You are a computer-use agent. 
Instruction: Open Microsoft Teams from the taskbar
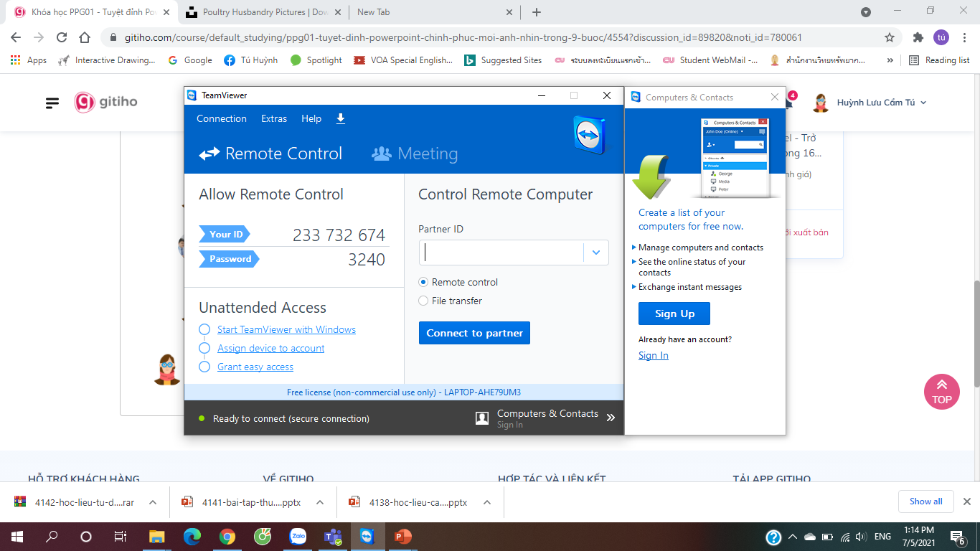[333, 536]
